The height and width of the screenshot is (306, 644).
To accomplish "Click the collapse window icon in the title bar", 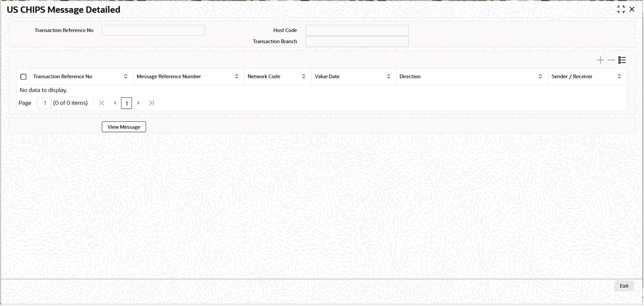I will coord(621,9).
